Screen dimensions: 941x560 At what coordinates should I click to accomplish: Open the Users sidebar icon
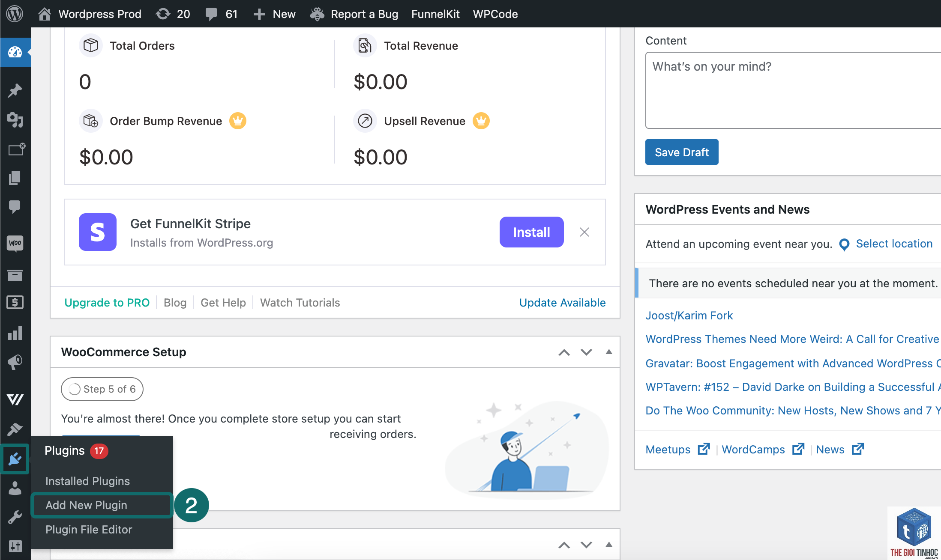[15, 488]
